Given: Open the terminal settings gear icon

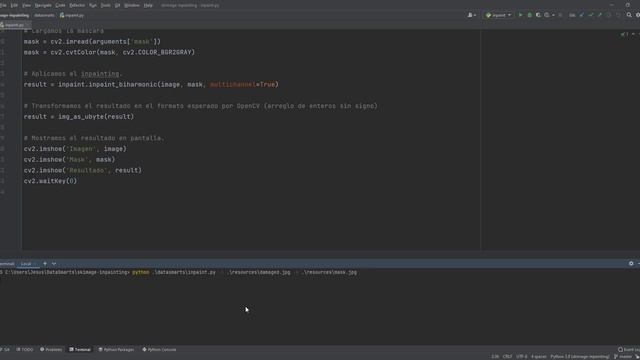Looking at the screenshot, I should click(631, 264).
